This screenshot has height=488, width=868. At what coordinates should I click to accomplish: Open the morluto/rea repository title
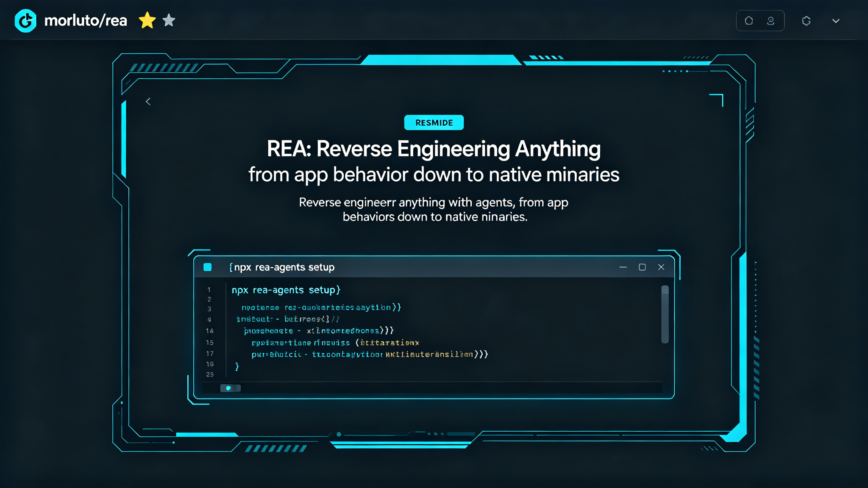85,20
